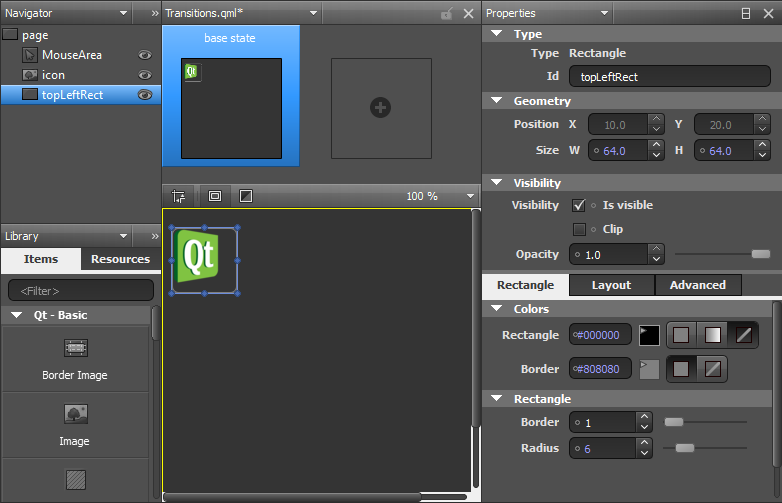This screenshot has width=782, height=503.
Task: Click the gradient fill button for Rectangle color
Action: click(712, 335)
